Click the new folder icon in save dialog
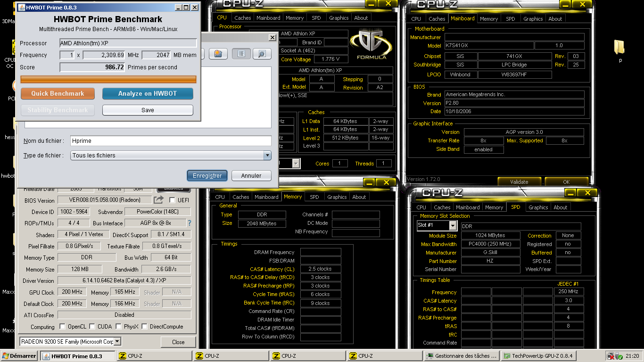644x362 pixels. [218, 54]
